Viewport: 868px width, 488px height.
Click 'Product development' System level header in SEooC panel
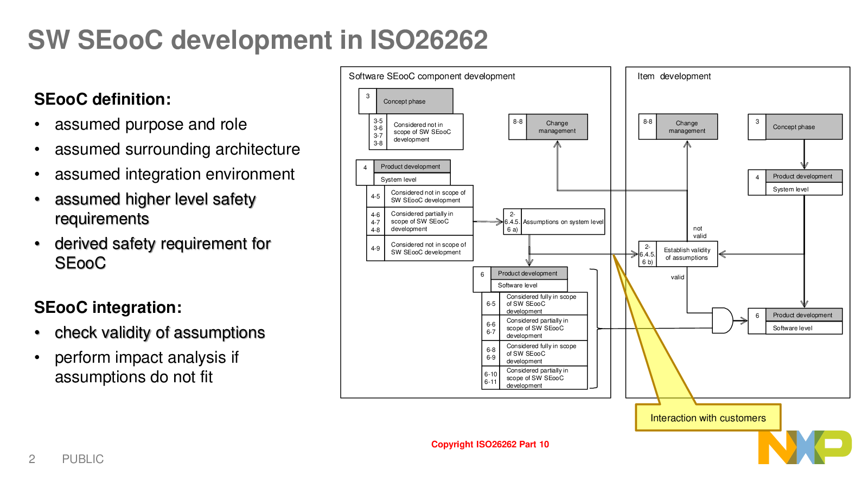(403, 172)
